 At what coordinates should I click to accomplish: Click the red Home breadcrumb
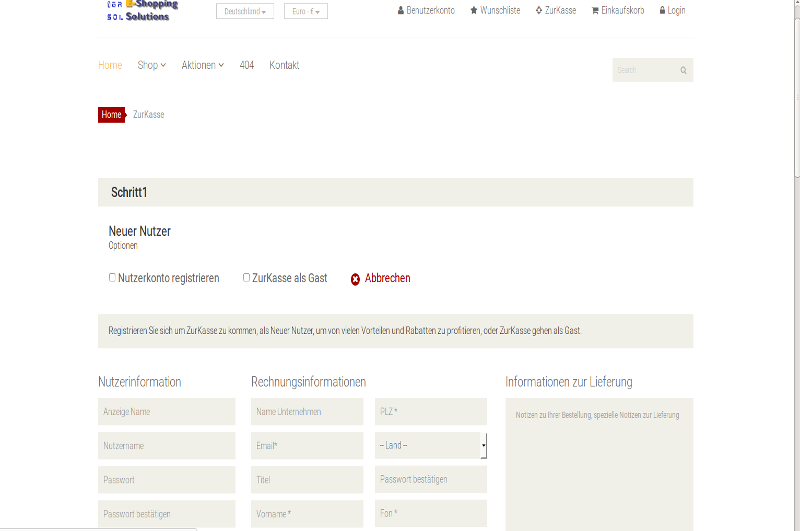(x=111, y=115)
